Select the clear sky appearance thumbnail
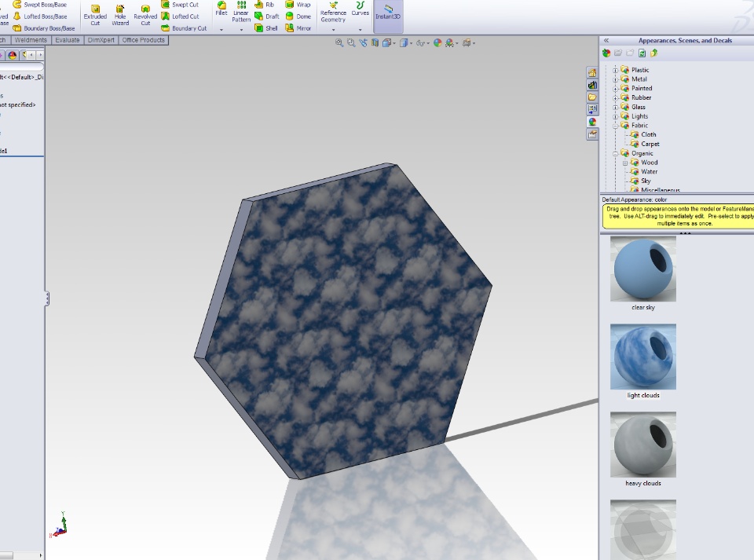Viewport: 754px width, 560px height. coord(643,269)
